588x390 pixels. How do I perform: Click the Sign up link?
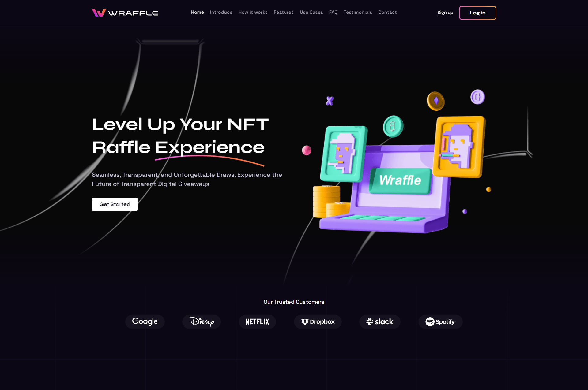(445, 13)
